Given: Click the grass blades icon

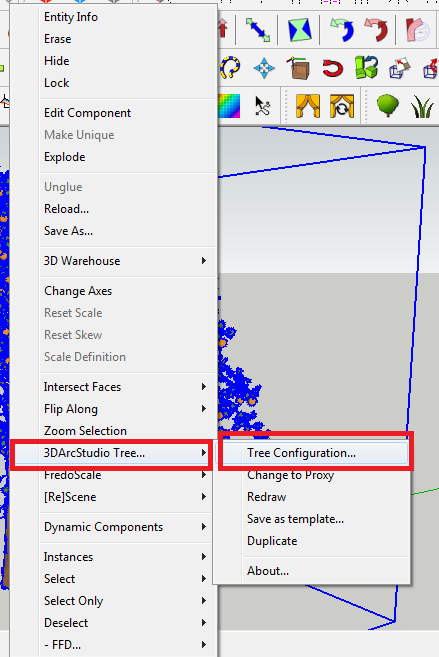Looking at the screenshot, I should point(421,106).
